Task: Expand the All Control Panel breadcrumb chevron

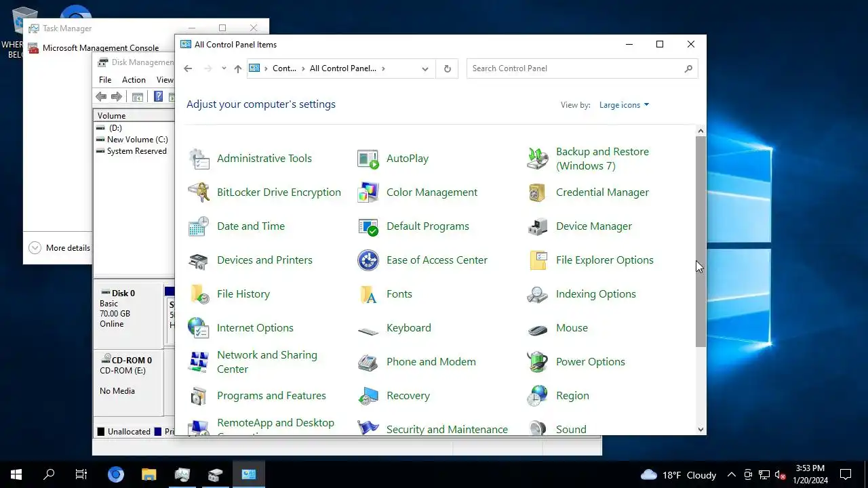Action: [x=383, y=68]
